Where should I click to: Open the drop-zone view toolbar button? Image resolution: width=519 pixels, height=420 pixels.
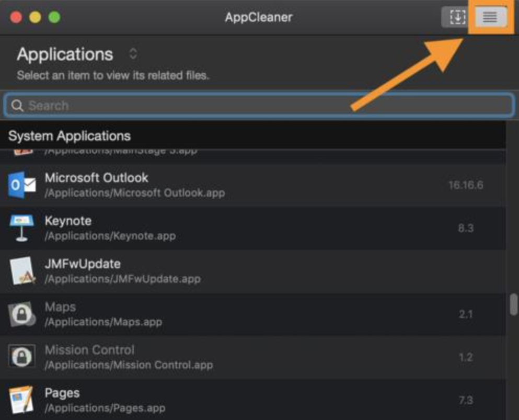[457, 17]
